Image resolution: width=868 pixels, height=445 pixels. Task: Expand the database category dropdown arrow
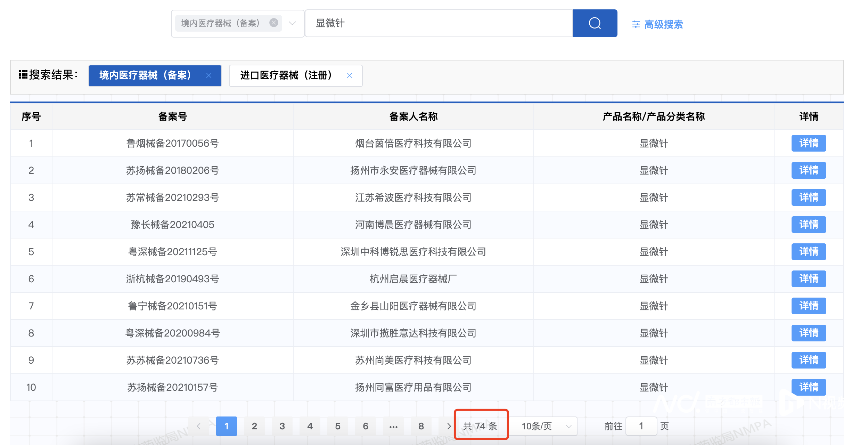pyautogui.click(x=293, y=23)
